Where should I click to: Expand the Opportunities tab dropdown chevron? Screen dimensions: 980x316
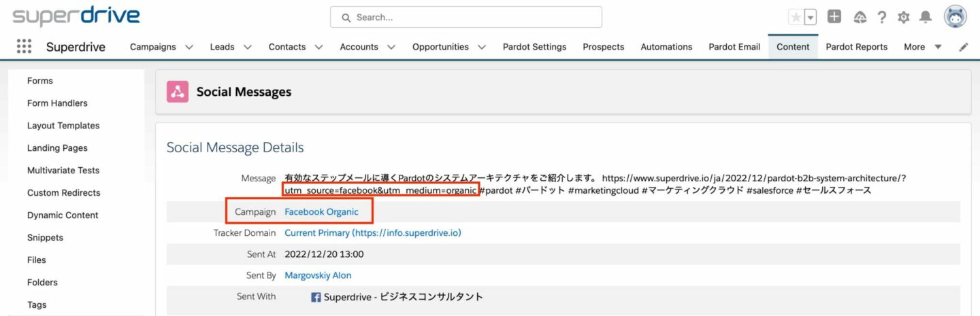[x=482, y=47]
